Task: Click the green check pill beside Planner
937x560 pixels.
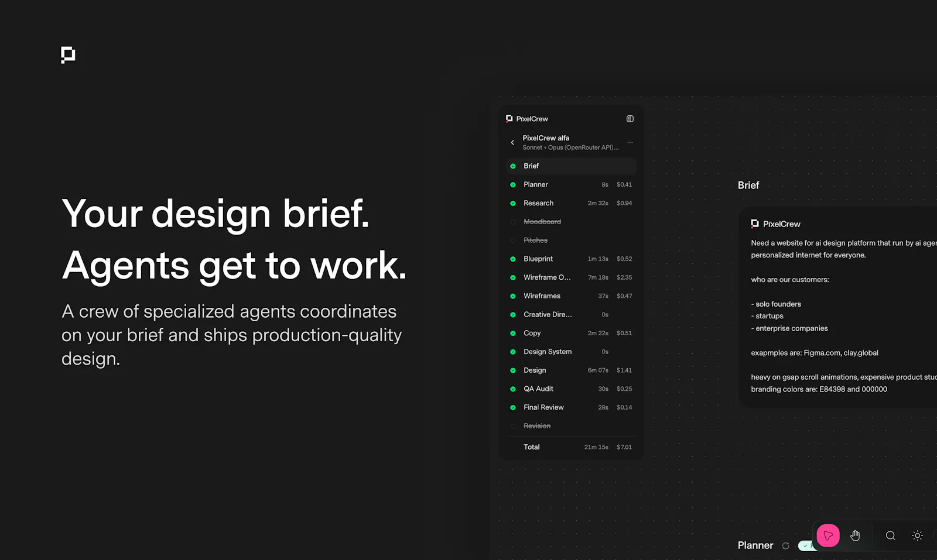Action: click(x=807, y=546)
